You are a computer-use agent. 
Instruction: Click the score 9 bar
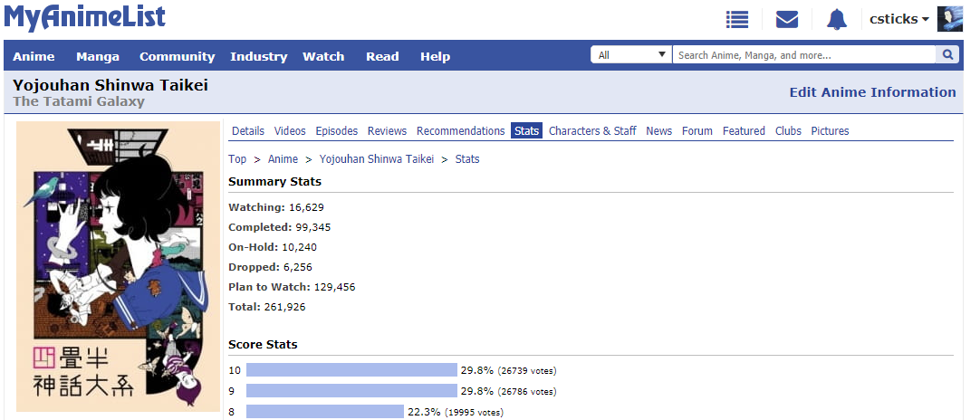coord(351,391)
